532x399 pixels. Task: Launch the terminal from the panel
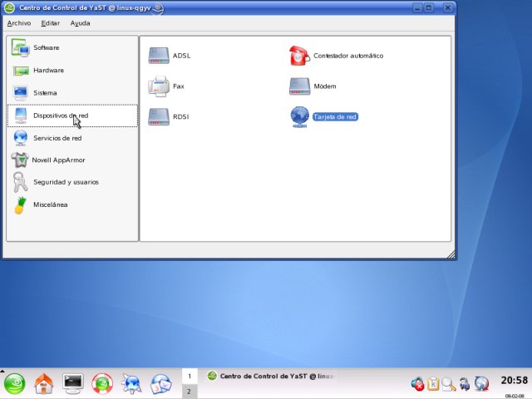[73, 384]
